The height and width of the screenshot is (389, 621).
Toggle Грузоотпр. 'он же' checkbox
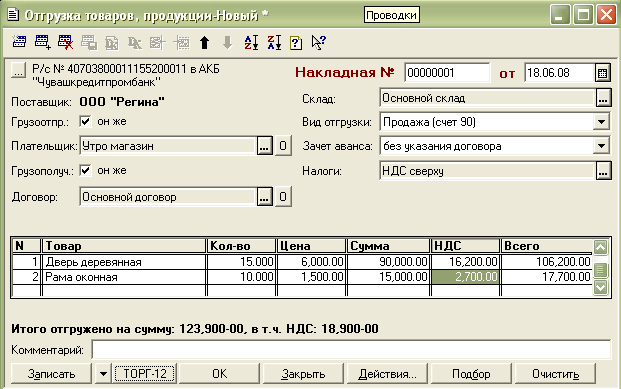[85, 121]
